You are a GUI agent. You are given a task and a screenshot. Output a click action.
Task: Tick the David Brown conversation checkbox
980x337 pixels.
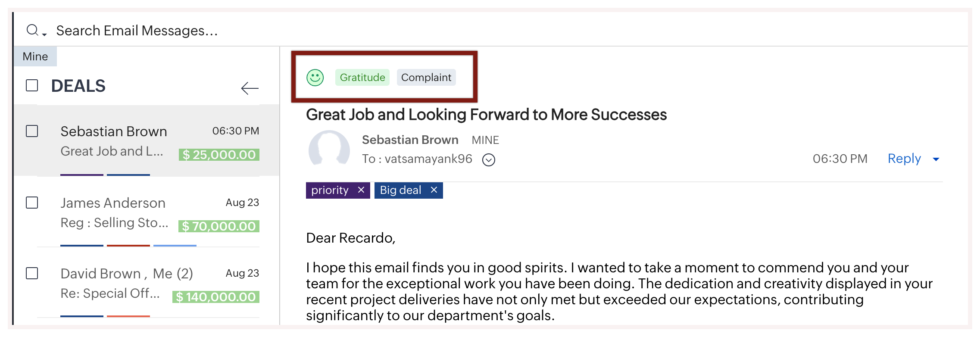(32, 273)
